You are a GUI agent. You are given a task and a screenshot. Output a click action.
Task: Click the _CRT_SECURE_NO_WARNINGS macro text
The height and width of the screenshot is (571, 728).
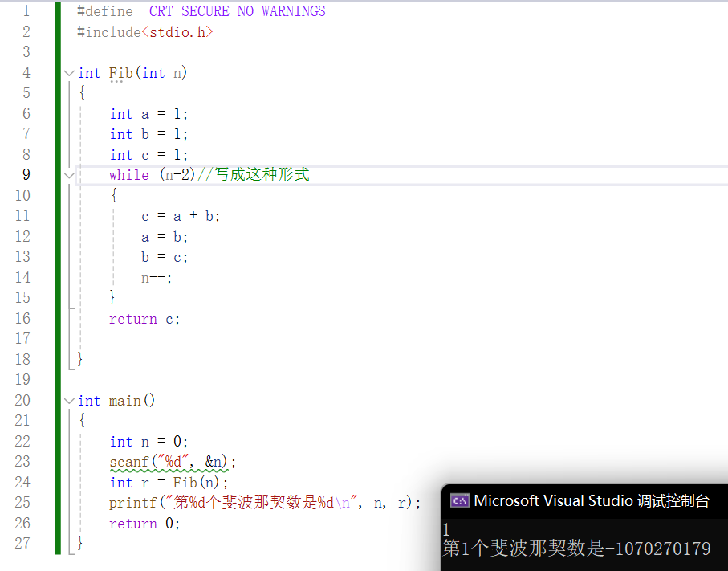[234, 11]
